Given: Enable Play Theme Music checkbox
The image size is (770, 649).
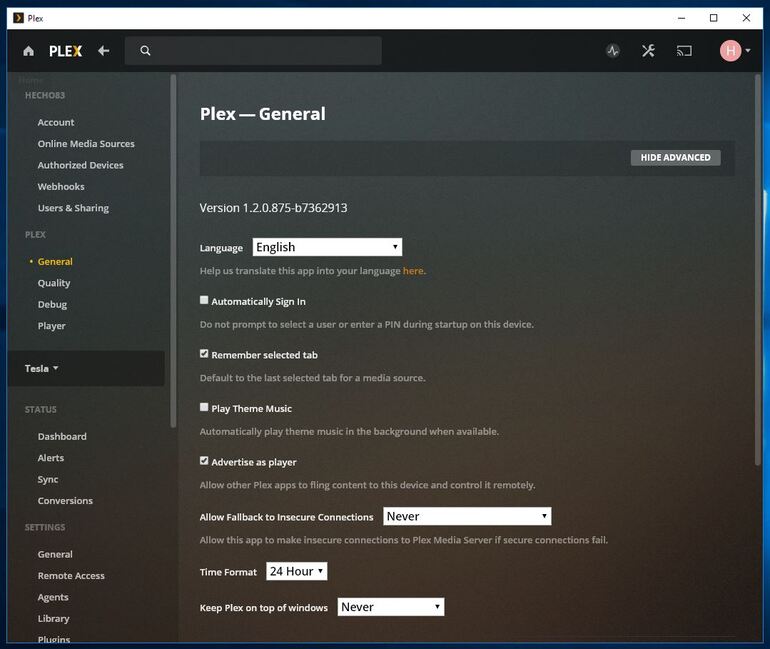Looking at the screenshot, I should click(x=204, y=407).
